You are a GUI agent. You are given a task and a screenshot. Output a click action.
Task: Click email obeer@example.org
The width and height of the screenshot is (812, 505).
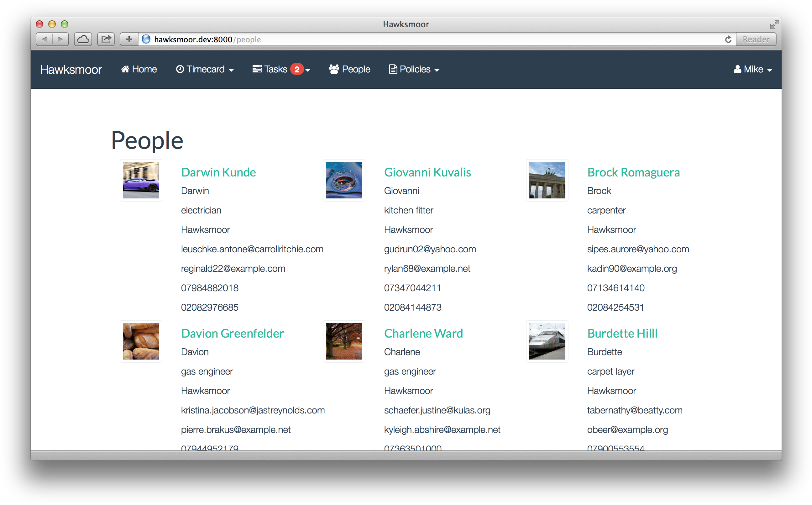[628, 429]
